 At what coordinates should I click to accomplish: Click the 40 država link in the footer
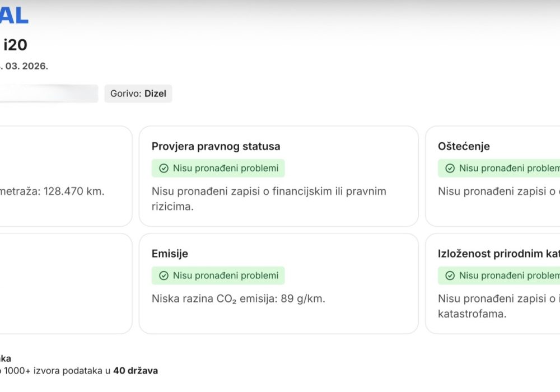[136, 371]
